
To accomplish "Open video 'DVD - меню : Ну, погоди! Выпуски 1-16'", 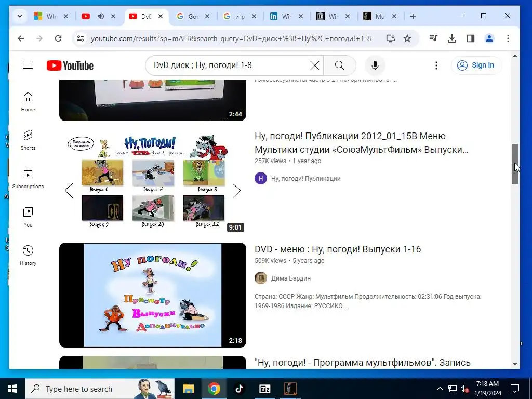I will pyautogui.click(x=338, y=249).
